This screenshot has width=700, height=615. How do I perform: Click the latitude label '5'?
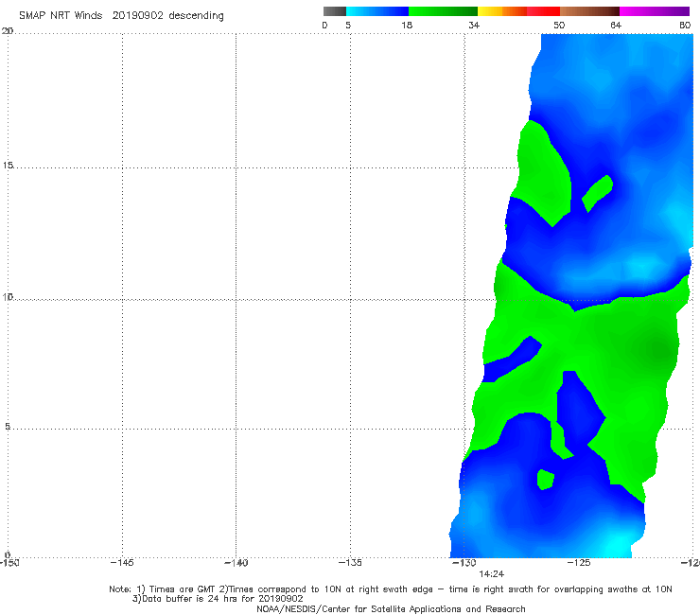click(8, 426)
